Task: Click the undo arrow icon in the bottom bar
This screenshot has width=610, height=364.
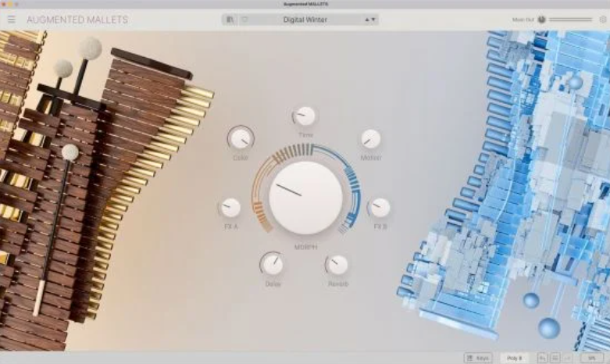Action: 543,358
